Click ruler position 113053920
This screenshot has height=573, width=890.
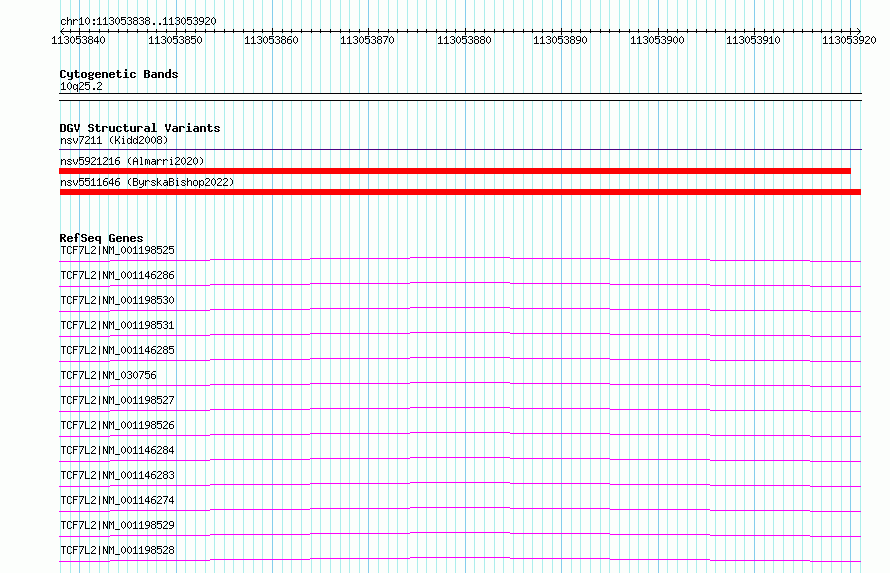pyautogui.click(x=849, y=40)
